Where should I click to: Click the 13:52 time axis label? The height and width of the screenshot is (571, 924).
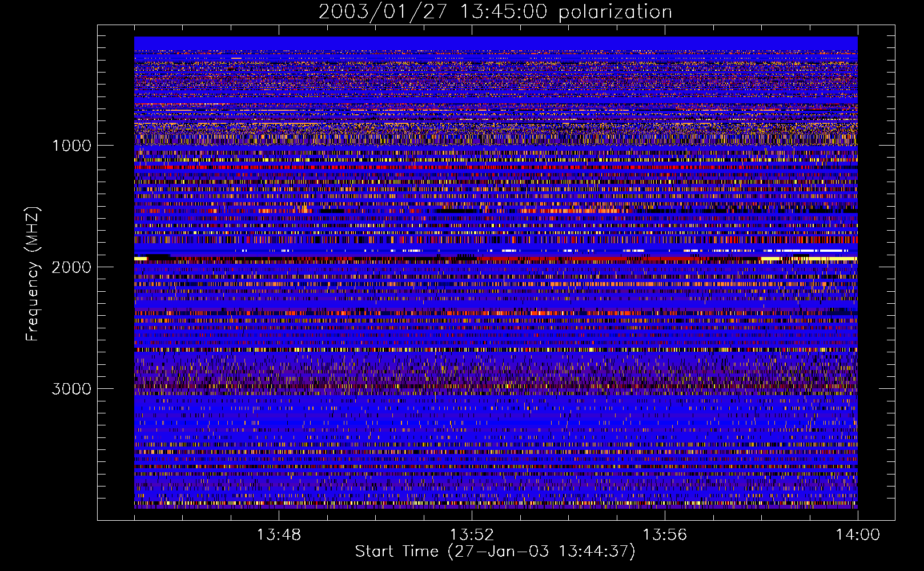point(472,535)
